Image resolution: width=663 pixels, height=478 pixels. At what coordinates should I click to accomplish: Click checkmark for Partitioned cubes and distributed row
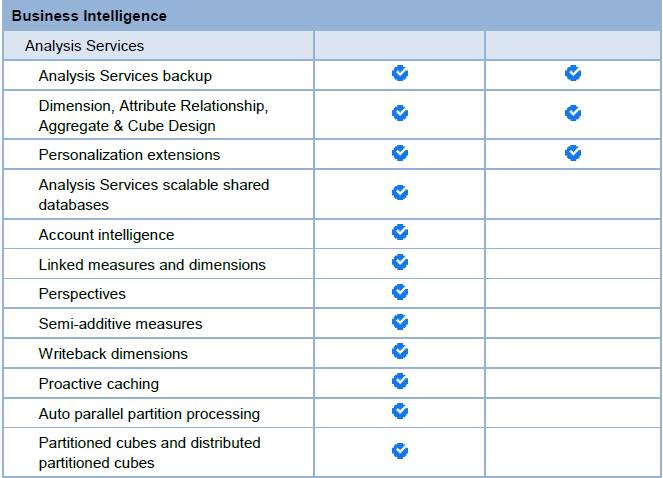400,451
